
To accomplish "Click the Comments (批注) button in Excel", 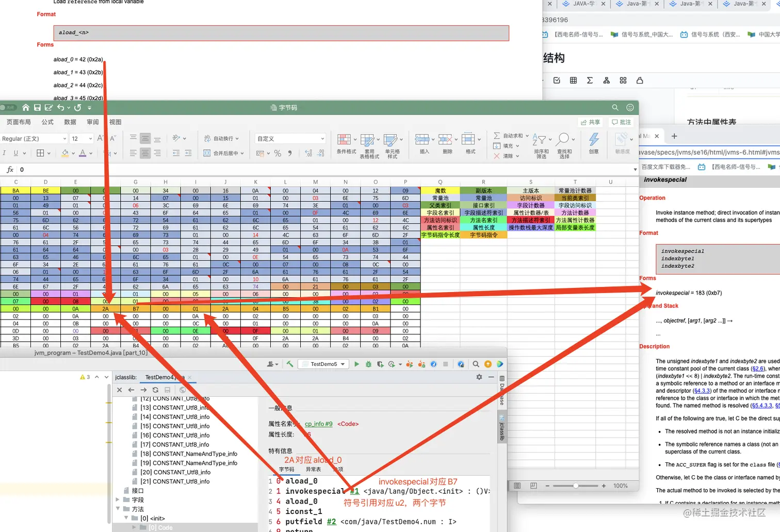I will (621, 122).
